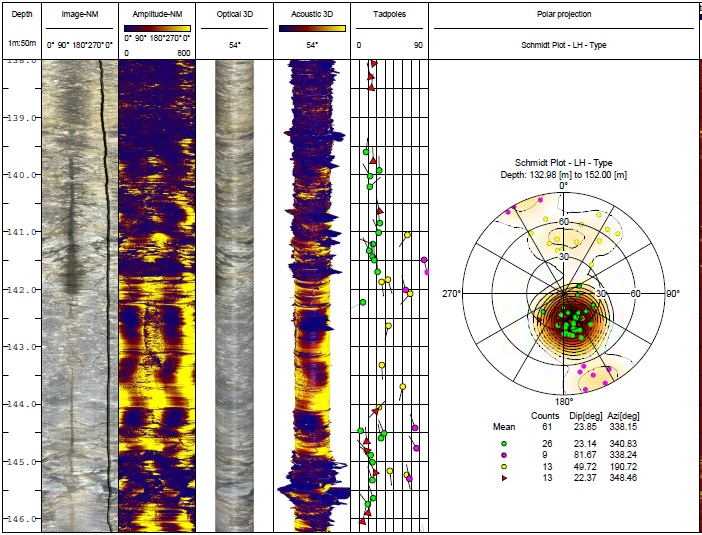Click the 'Azi[deg]' column heading

pyautogui.click(x=623, y=415)
